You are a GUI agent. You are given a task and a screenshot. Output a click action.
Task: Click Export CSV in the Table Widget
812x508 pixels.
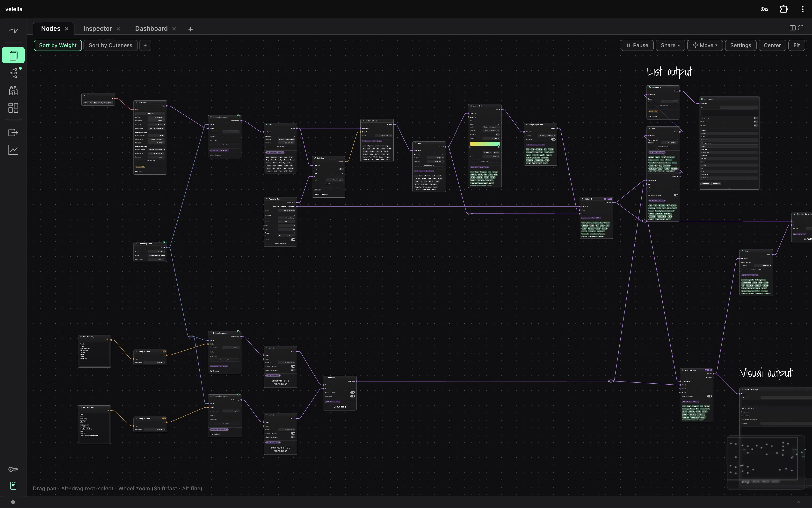pos(705,184)
